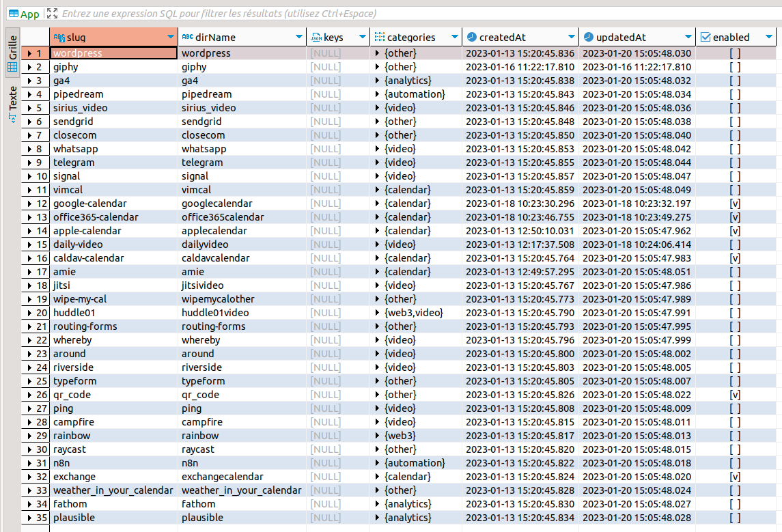This screenshot has height=532, width=782.
Task: Open the updatedAt column filter dropdown
Action: coord(688,37)
